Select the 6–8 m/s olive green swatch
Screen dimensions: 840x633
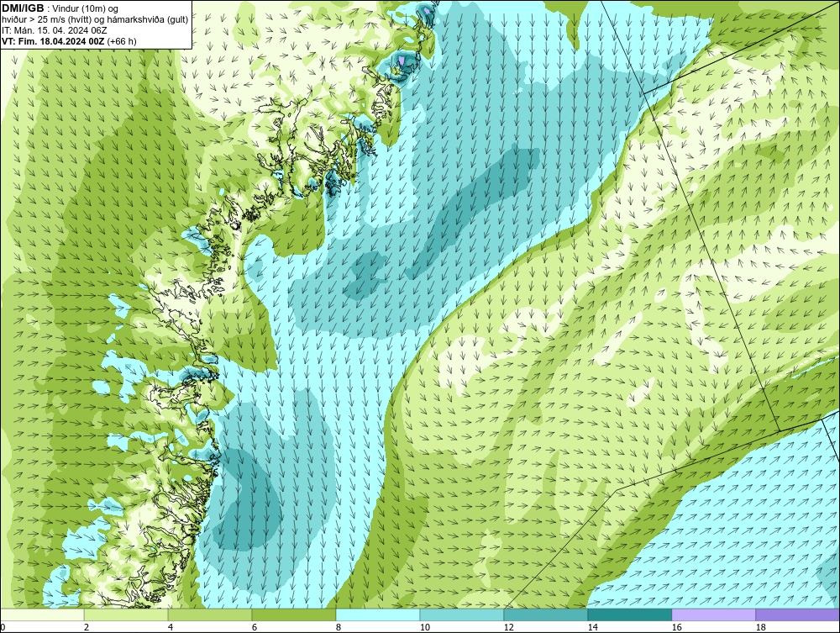[x=293, y=615]
